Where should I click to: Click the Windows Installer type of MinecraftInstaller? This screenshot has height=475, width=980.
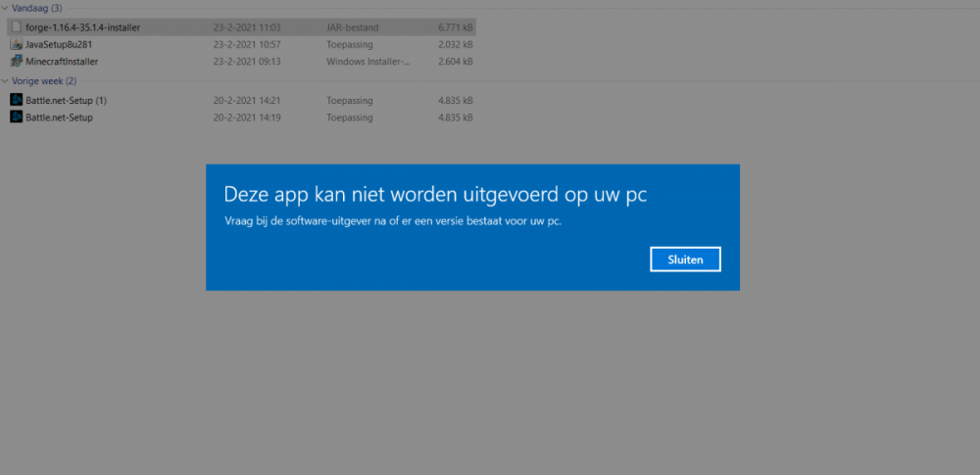pyautogui.click(x=368, y=61)
